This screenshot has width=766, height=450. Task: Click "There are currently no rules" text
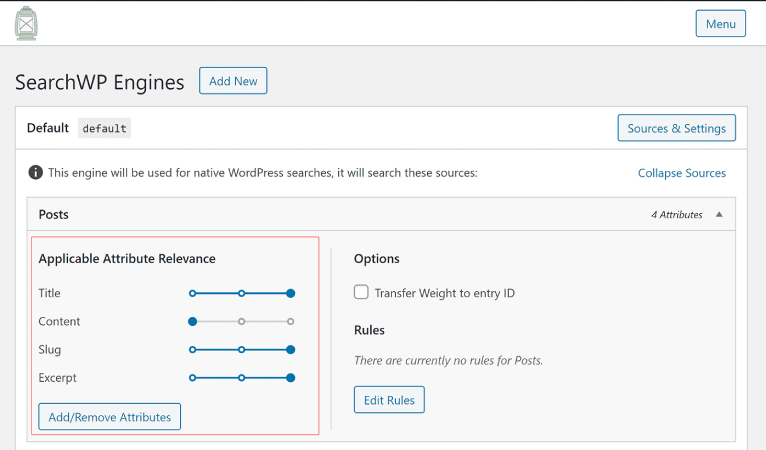click(x=448, y=361)
